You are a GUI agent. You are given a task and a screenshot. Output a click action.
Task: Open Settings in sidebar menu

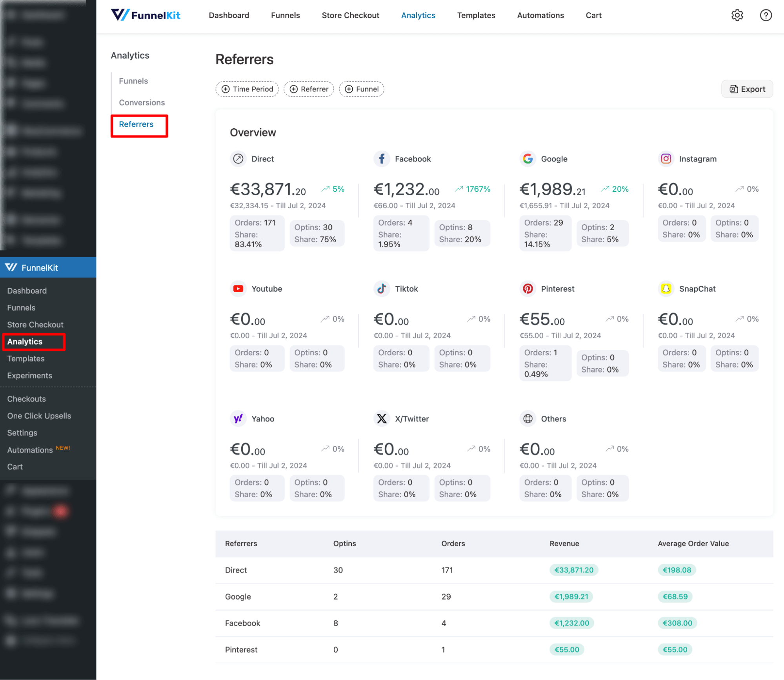(22, 433)
